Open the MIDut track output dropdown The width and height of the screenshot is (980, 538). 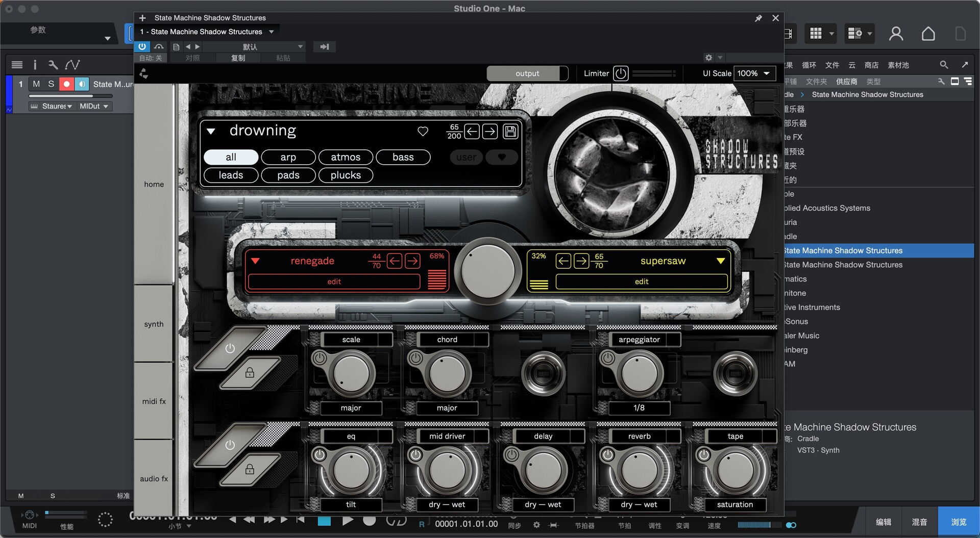[x=94, y=106]
